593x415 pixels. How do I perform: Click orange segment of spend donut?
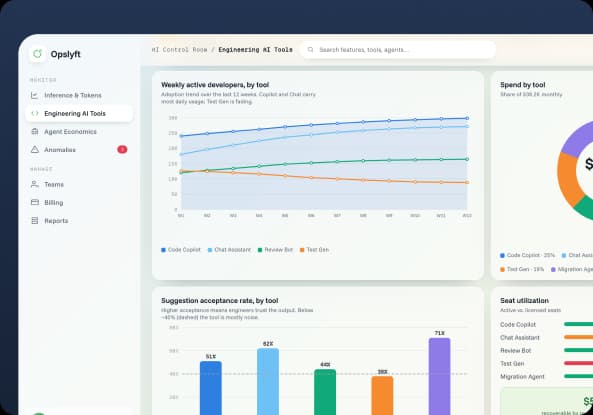[567, 178]
